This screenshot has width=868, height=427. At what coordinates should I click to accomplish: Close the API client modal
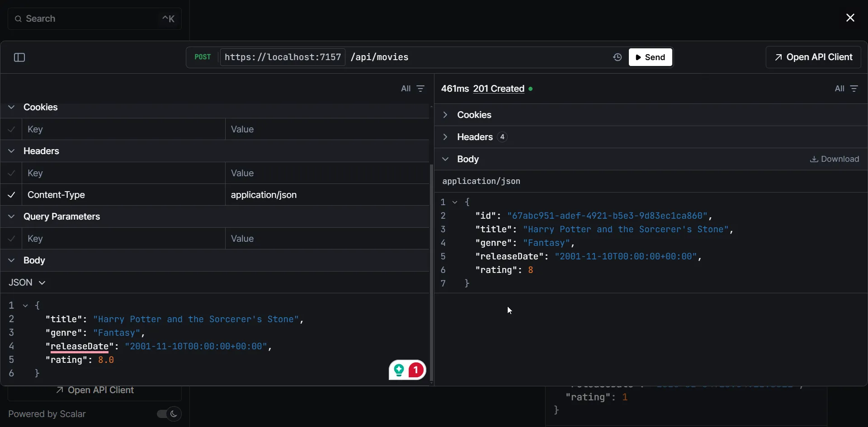[850, 18]
